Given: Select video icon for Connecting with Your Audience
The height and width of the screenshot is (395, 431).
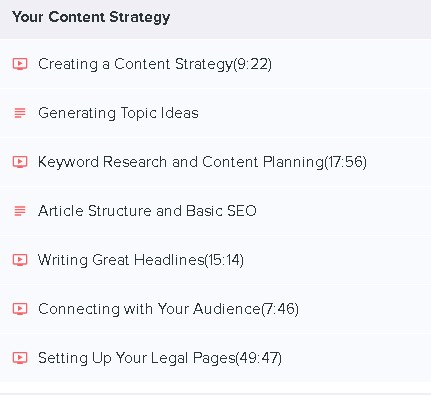Looking at the screenshot, I should (x=20, y=309).
